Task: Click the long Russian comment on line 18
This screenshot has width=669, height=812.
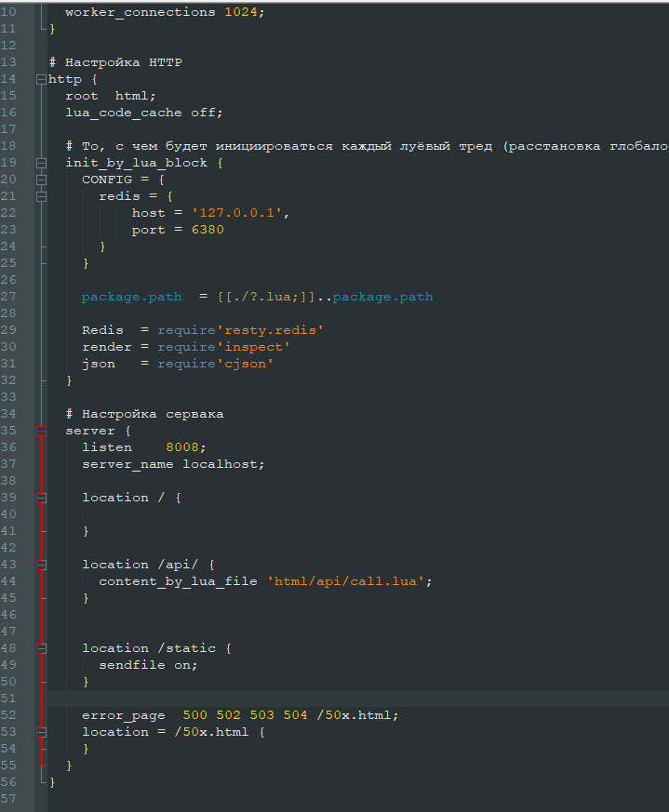Action: pos(367,147)
